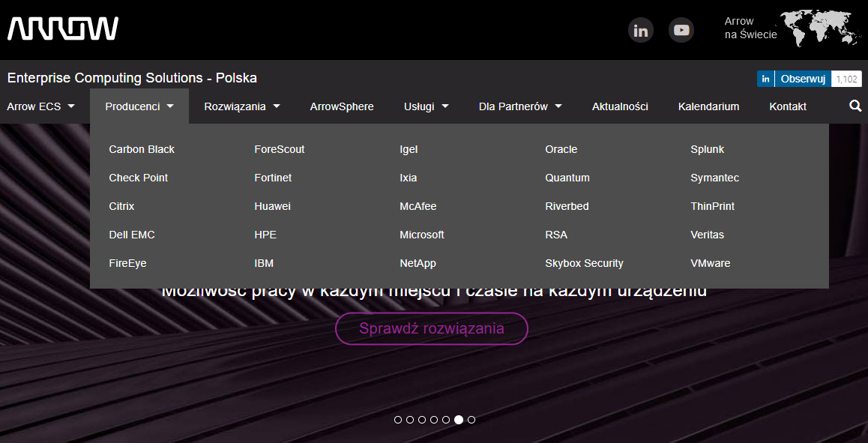This screenshot has height=443, width=868.
Task: Expand the Rozwiązania dropdown
Action: [242, 106]
